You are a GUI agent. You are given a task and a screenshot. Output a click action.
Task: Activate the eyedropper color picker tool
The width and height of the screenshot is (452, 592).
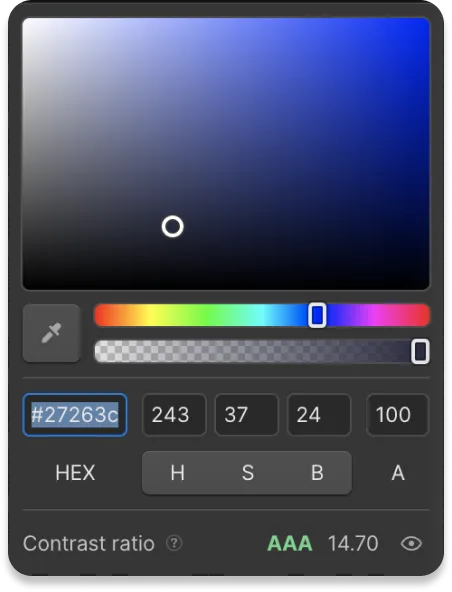[51, 333]
